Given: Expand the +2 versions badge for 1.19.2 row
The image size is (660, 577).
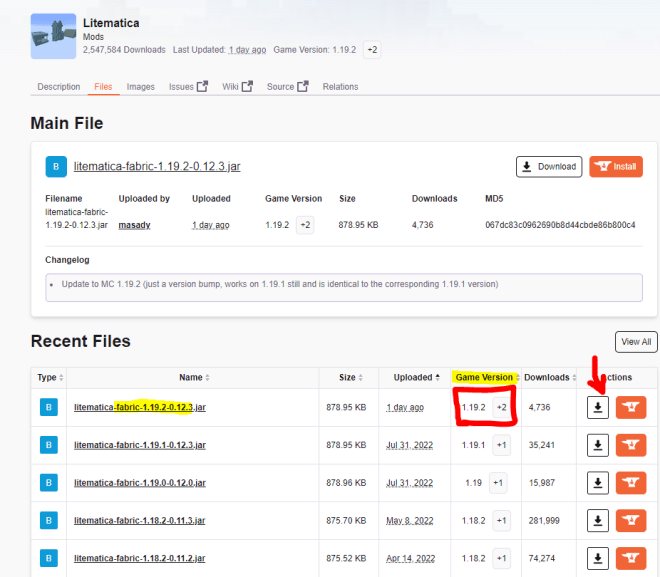Looking at the screenshot, I should pyautogui.click(x=502, y=407).
